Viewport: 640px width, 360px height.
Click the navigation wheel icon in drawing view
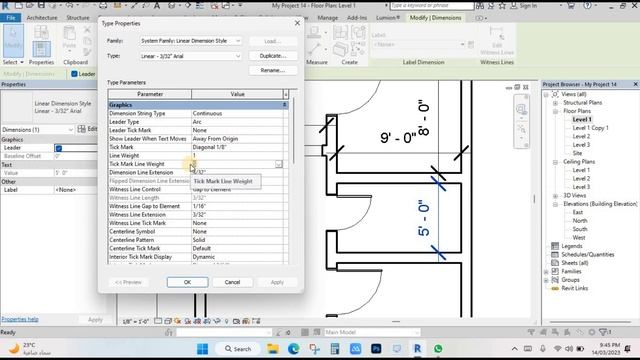pyautogui.click(x=521, y=109)
